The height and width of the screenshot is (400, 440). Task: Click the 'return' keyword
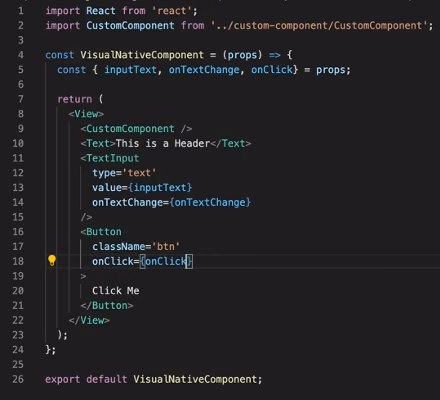point(75,99)
